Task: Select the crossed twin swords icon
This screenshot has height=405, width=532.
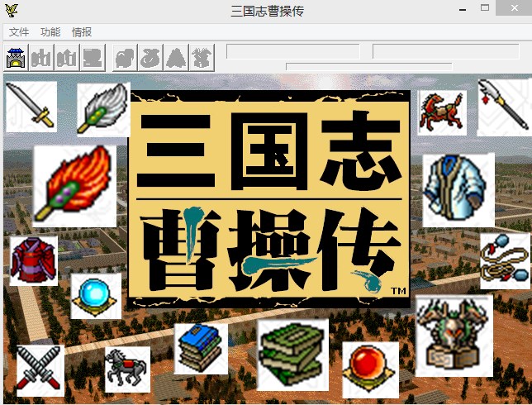Action: click(x=40, y=371)
